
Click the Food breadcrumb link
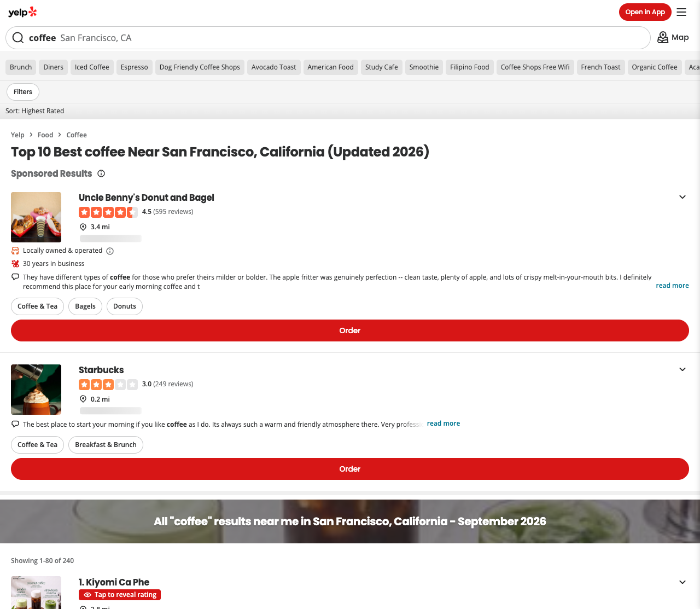point(45,135)
